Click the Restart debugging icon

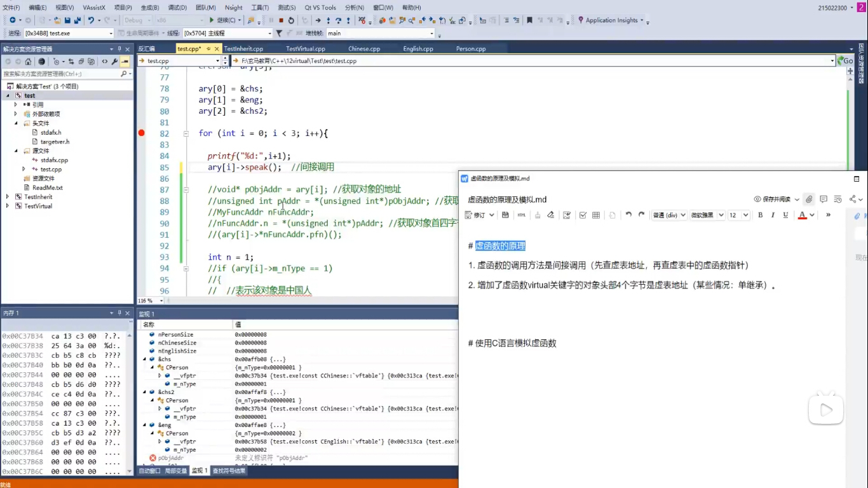coord(291,20)
